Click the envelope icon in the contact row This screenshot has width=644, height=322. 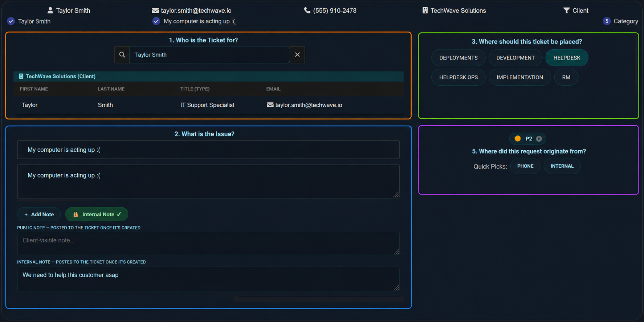tap(270, 105)
